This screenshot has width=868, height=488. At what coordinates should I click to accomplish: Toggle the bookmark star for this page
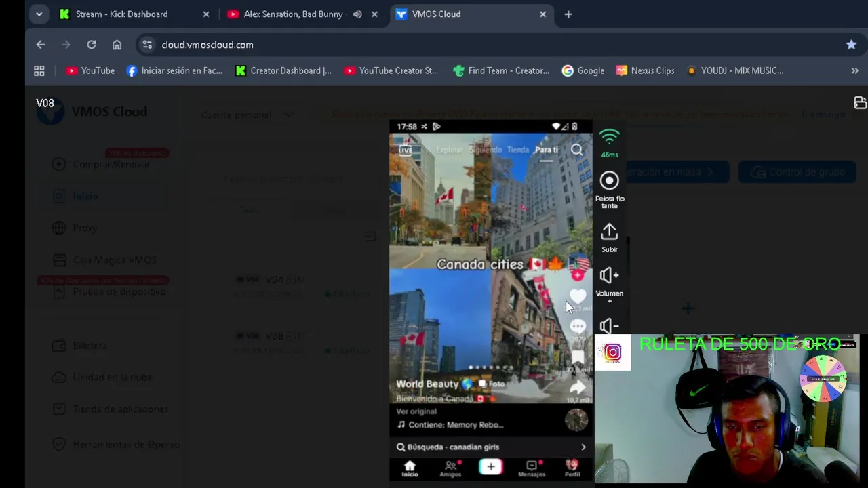851,45
